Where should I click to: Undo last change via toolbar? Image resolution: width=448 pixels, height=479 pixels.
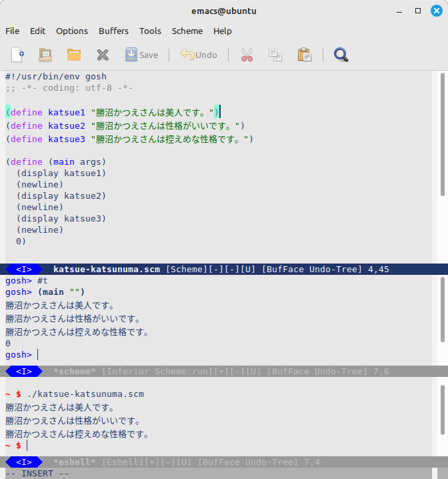tap(199, 55)
